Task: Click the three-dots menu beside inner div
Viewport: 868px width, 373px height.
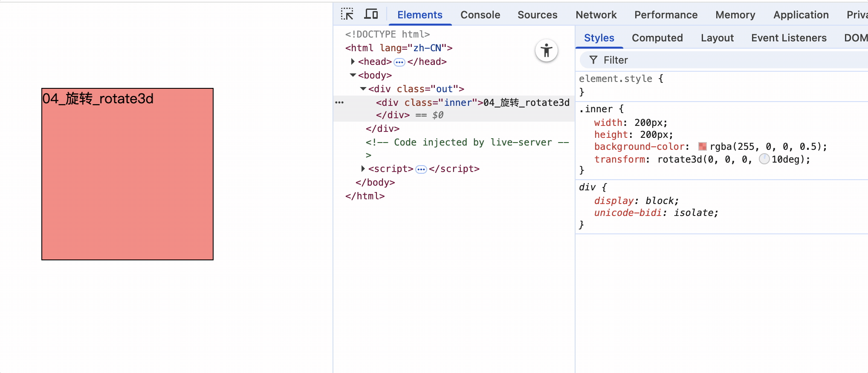Action: (339, 103)
